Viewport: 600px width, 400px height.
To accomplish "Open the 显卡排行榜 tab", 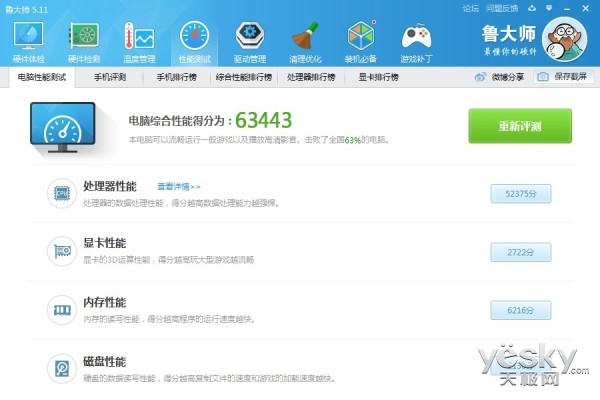I will (x=378, y=77).
